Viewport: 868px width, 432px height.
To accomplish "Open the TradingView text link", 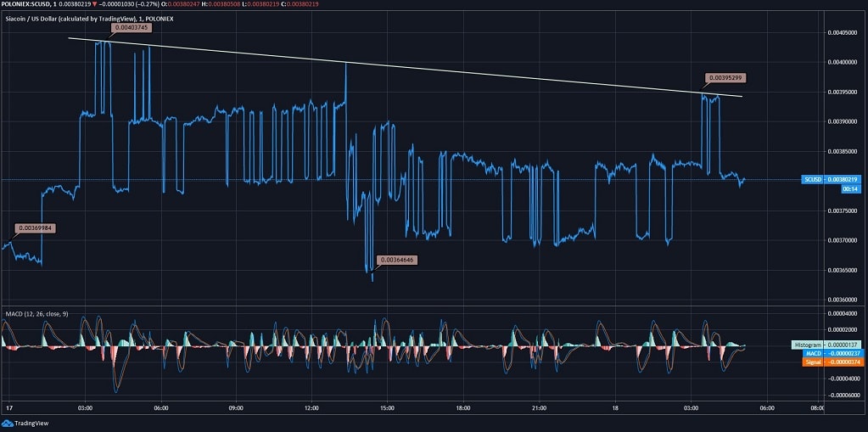I will 31,423.
